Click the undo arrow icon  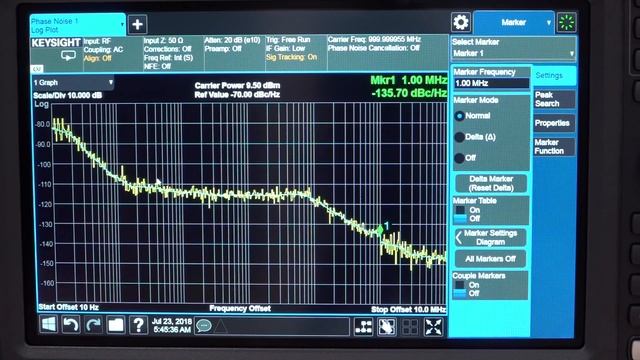(71, 325)
